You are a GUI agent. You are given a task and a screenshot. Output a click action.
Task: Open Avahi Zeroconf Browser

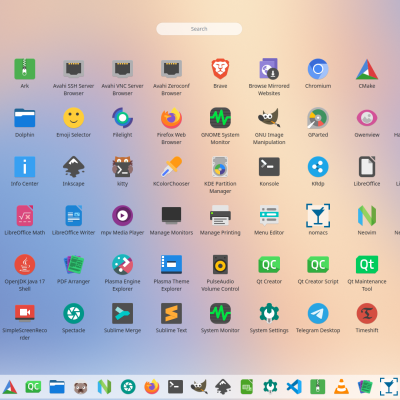point(171,69)
